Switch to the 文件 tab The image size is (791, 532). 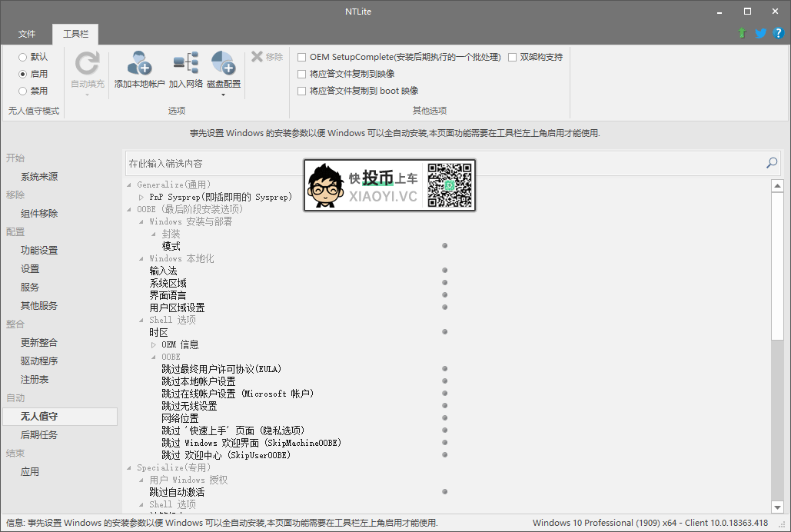click(x=27, y=35)
